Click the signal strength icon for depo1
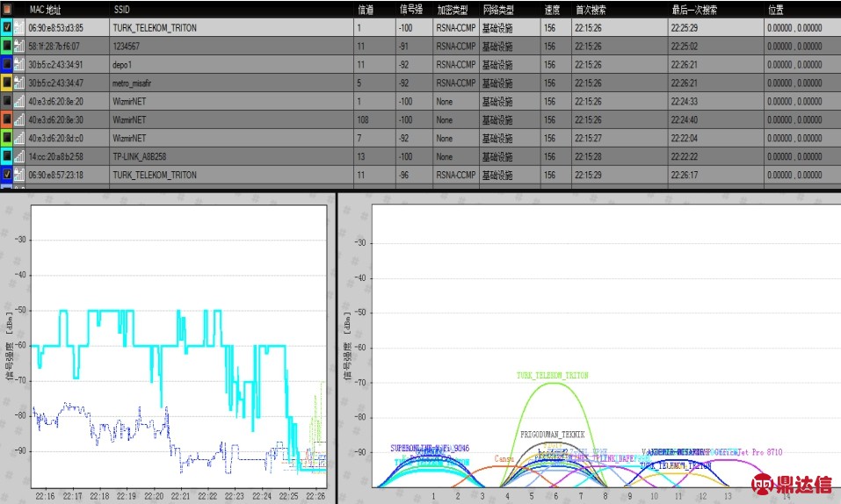Image resolution: width=841 pixels, height=504 pixels. pyautogui.click(x=19, y=65)
